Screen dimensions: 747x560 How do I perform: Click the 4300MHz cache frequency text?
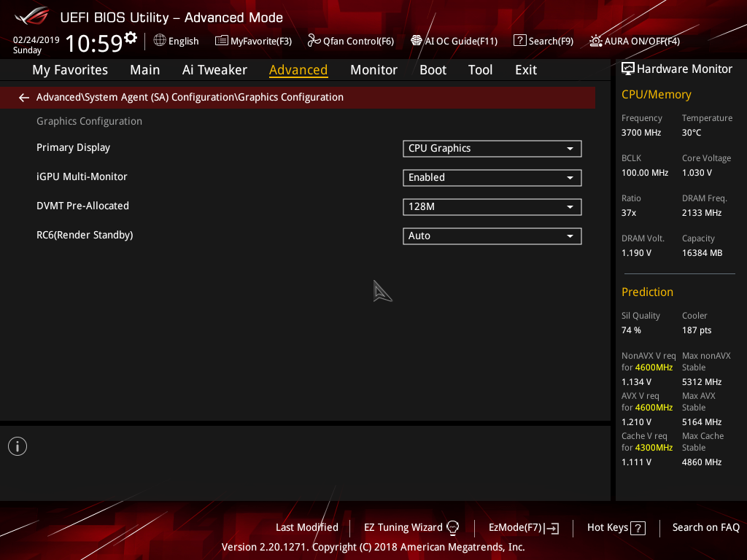tap(654, 448)
